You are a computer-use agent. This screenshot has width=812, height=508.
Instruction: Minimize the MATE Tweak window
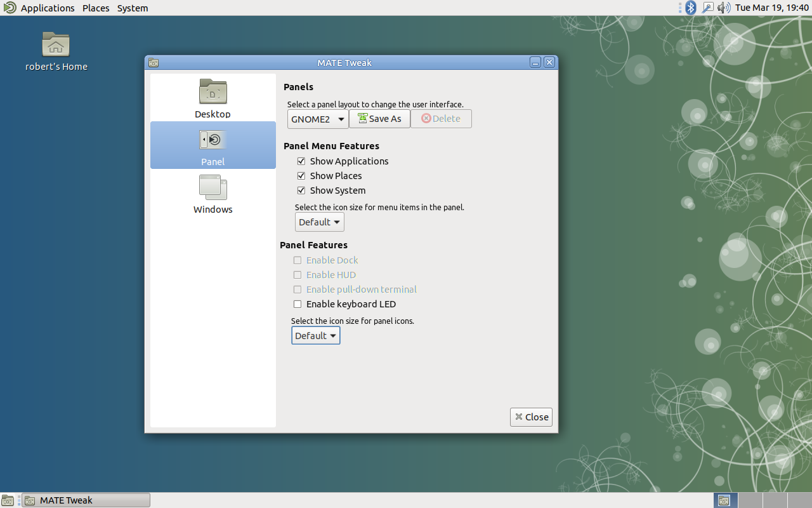coord(535,62)
